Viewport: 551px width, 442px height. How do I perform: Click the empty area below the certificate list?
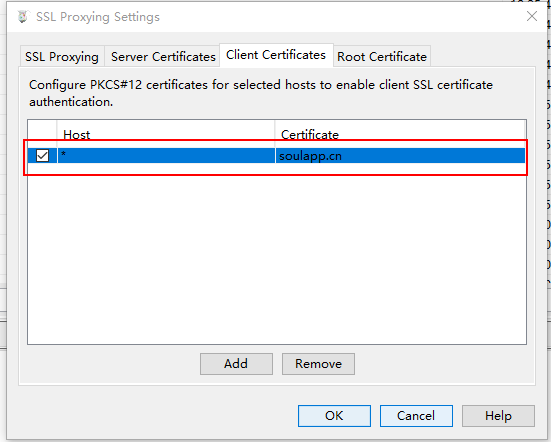tap(277, 256)
